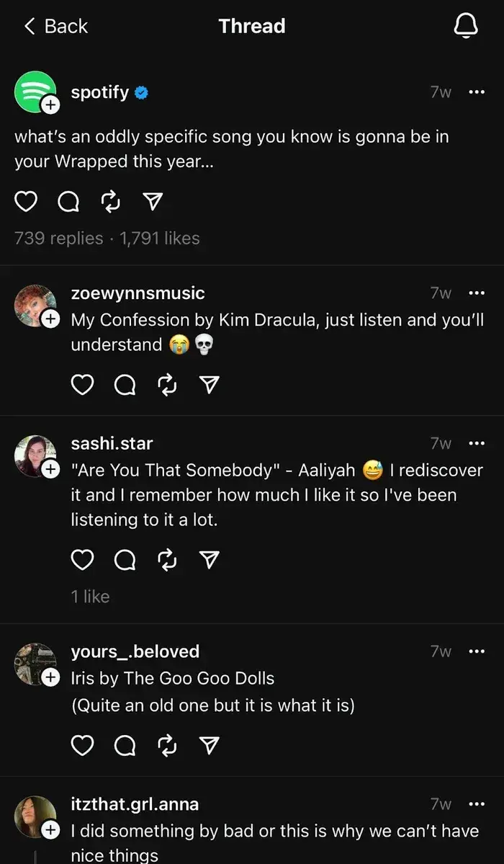
Task: View the 739 replies count
Action: [58, 239]
